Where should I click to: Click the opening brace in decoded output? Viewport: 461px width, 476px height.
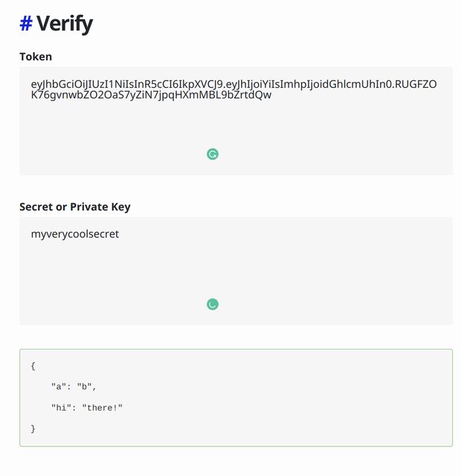click(33, 366)
